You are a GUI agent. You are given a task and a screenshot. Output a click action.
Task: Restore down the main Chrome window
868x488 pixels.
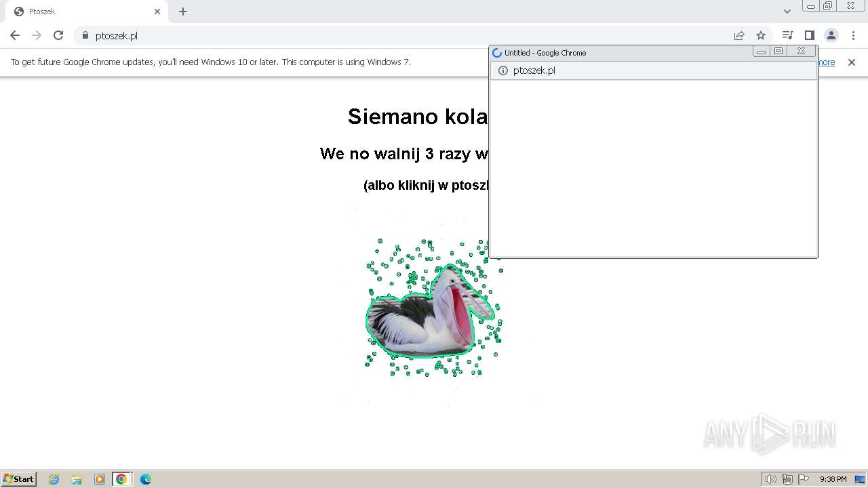828,6
